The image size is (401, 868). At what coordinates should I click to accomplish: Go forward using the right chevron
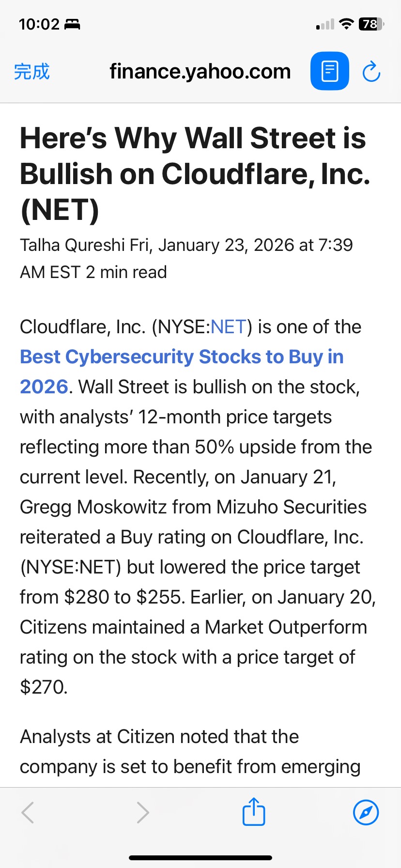click(142, 812)
